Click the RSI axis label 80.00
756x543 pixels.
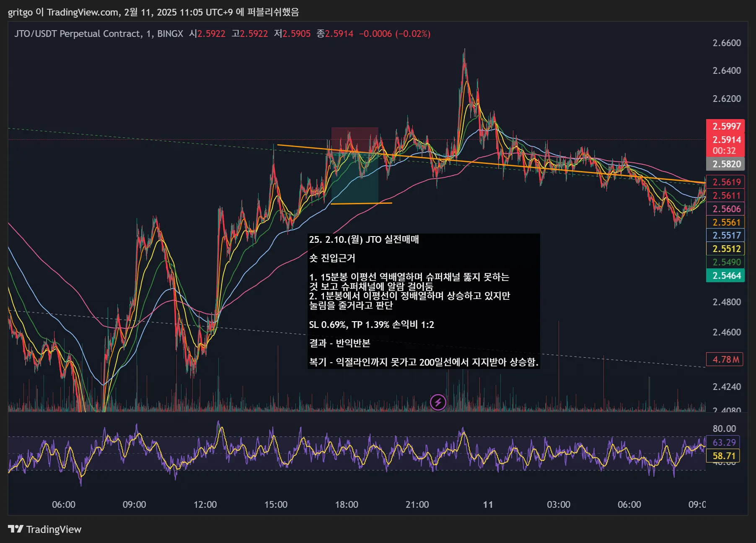[x=724, y=429]
